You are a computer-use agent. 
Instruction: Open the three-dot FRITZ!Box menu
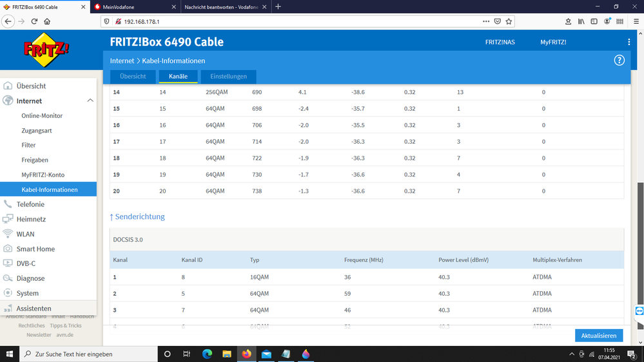pos(629,42)
